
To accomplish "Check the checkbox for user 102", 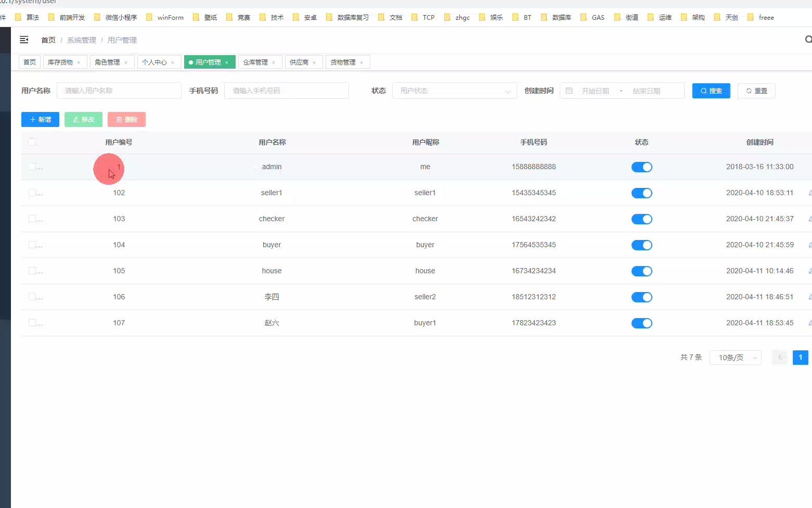I will click(x=32, y=193).
